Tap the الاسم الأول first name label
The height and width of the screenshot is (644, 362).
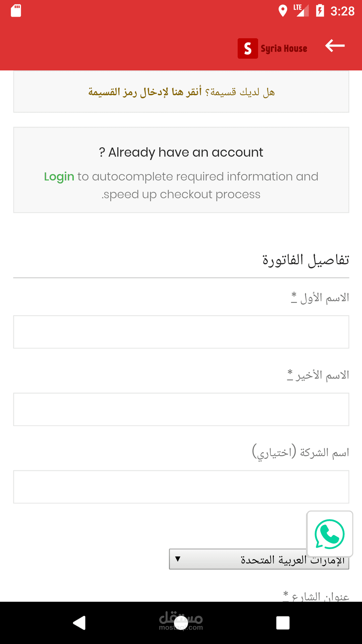pyautogui.click(x=324, y=298)
